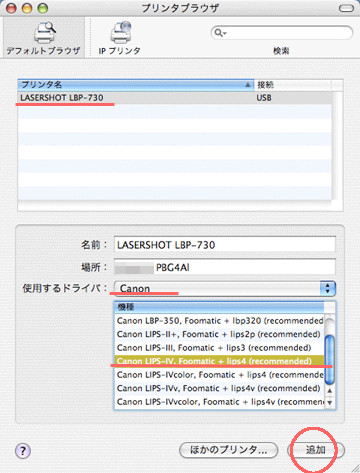The width and height of the screenshot is (360, 473).
Task: Open the Default Browser toolbar icon
Action: tap(43, 38)
